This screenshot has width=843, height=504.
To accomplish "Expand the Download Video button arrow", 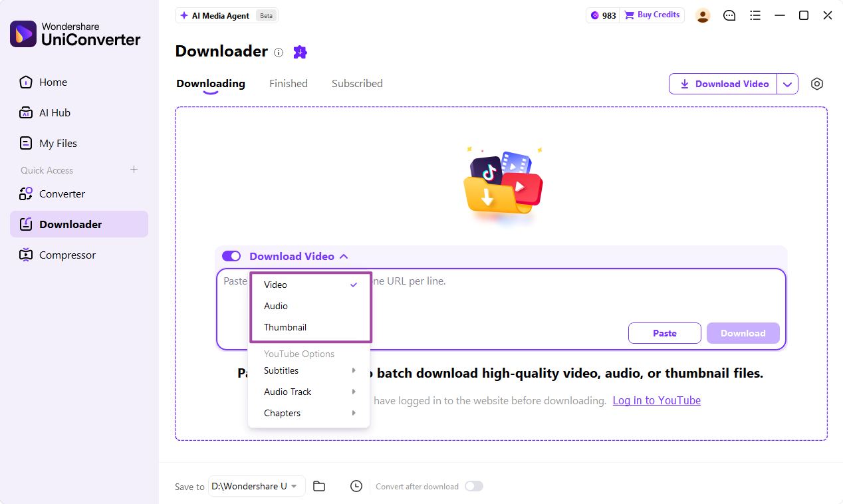I will tap(788, 84).
